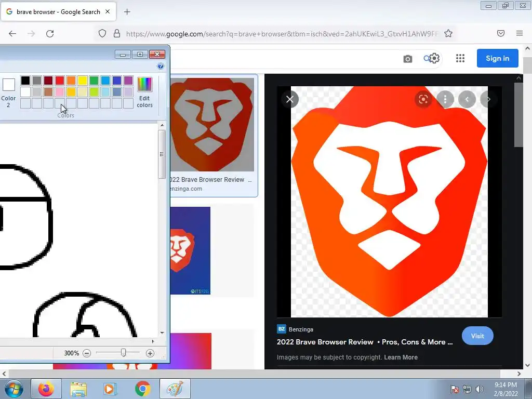Go to next image in preview
The image size is (532, 399).
(x=488, y=99)
